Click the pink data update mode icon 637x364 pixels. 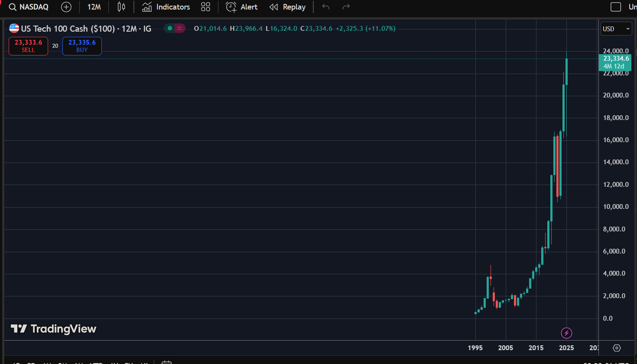click(x=179, y=29)
